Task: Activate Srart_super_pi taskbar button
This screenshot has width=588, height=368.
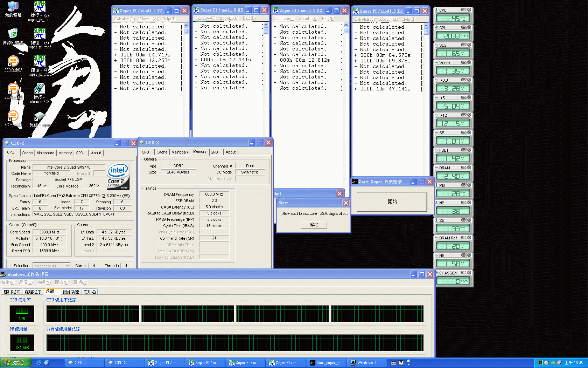Action: coord(326,363)
